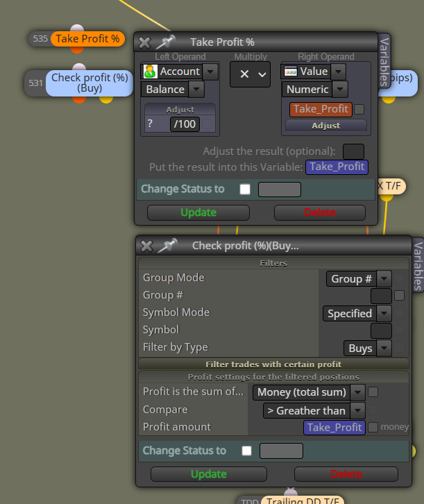The image size is (424, 504).
Task: Click Delete in Check profit panel
Action: [346, 474]
